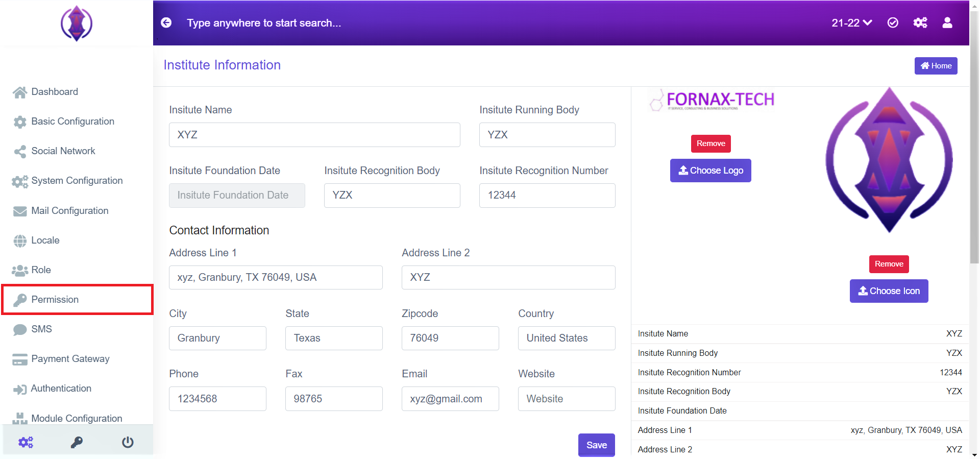This screenshot has width=980, height=459.
Task: Click the Save button
Action: pyautogui.click(x=596, y=445)
